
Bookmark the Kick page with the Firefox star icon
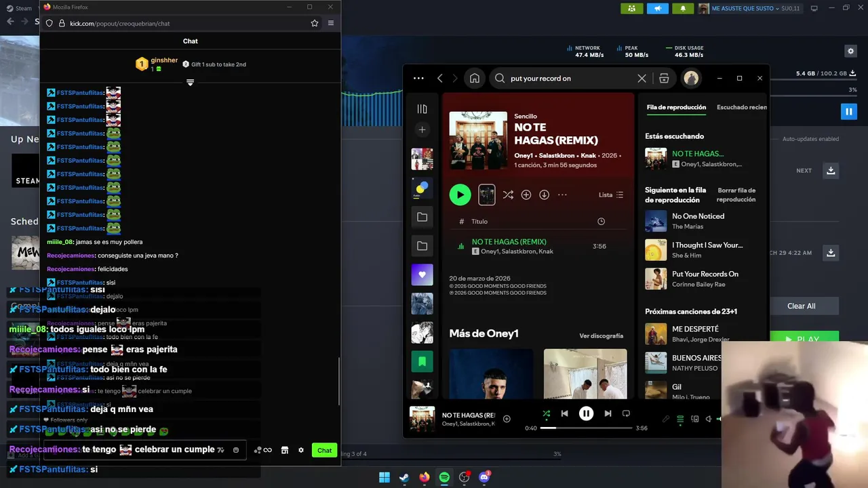click(315, 23)
